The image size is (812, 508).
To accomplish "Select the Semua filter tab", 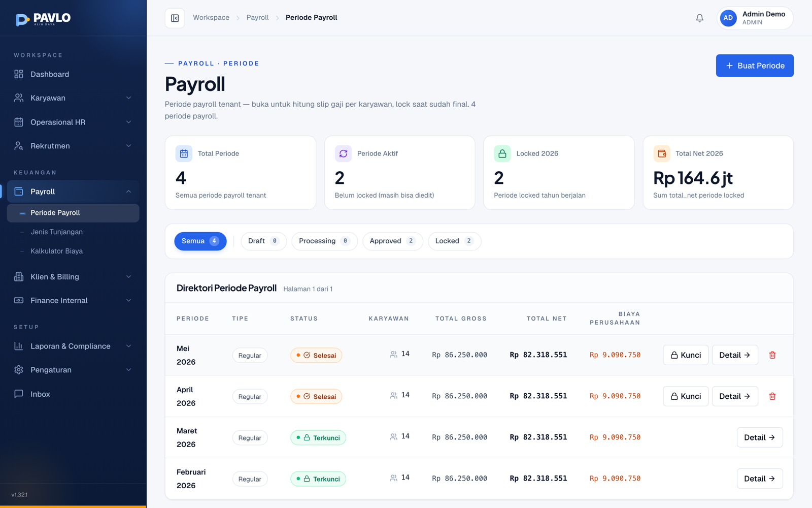I will (x=200, y=241).
